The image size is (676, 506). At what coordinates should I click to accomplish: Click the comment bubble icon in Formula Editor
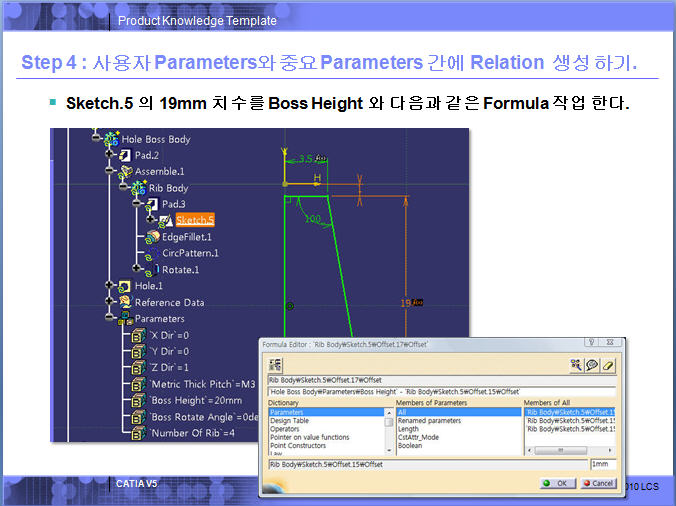coord(592,366)
